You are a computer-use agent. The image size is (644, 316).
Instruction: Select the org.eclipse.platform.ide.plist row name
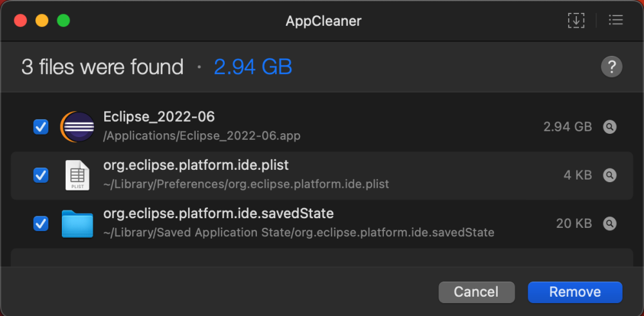(x=196, y=165)
